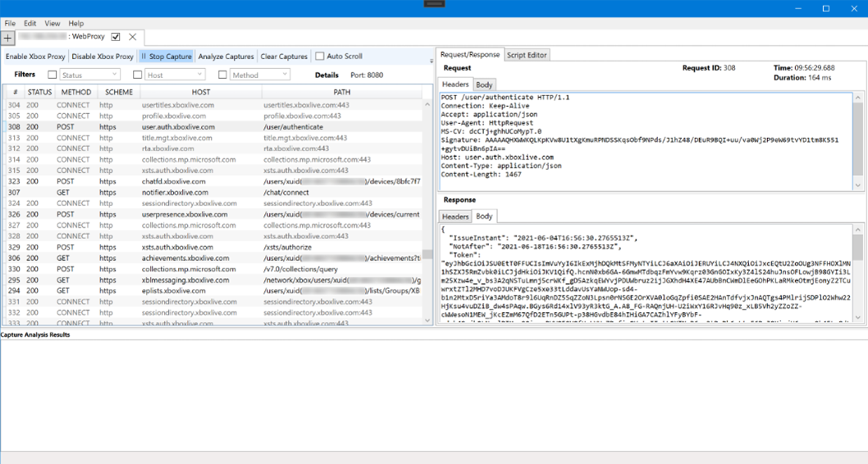Click Analyze Captures button
Image resolution: width=868 pixels, height=464 pixels.
click(x=226, y=56)
